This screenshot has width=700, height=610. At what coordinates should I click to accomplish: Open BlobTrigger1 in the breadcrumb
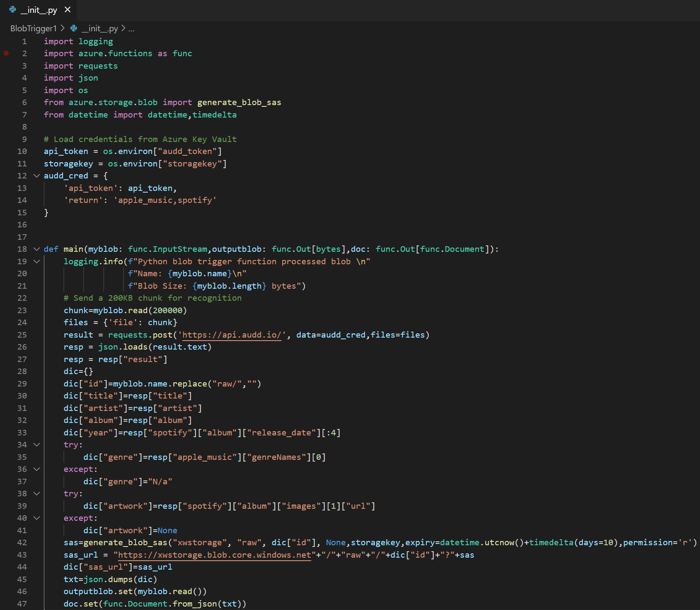pyautogui.click(x=33, y=28)
